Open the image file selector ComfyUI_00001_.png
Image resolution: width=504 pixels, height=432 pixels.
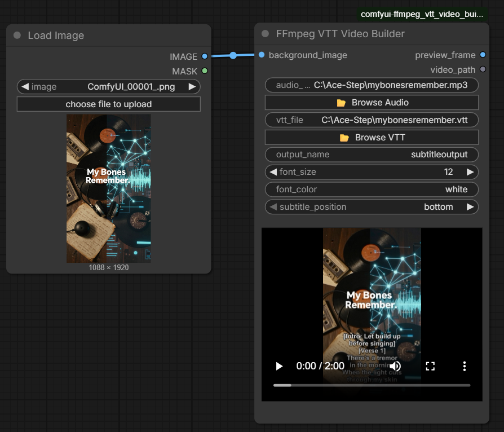click(x=109, y=86)
